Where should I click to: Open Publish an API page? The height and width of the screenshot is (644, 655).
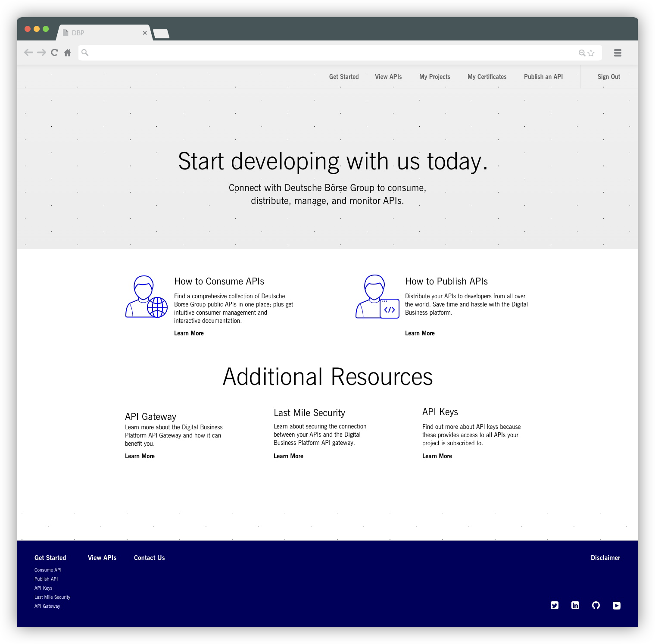543,77
